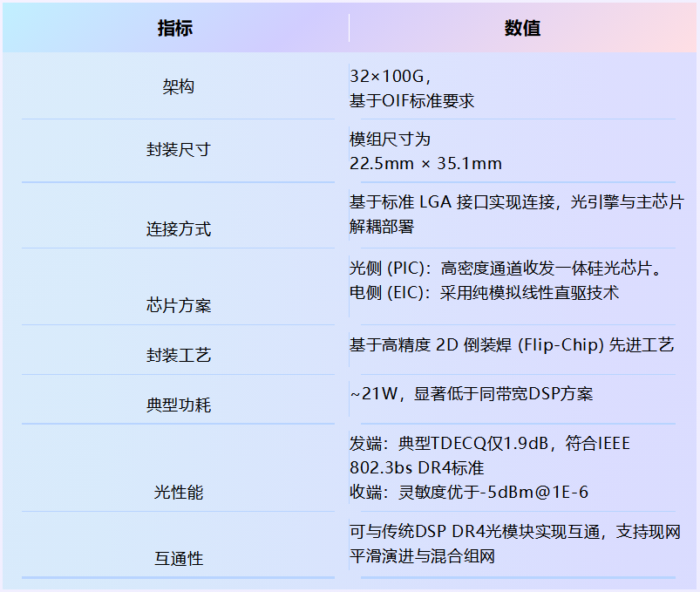This screenshot has height=592, width=700.
Task: Click the 数值 column header
Action: 522,28
